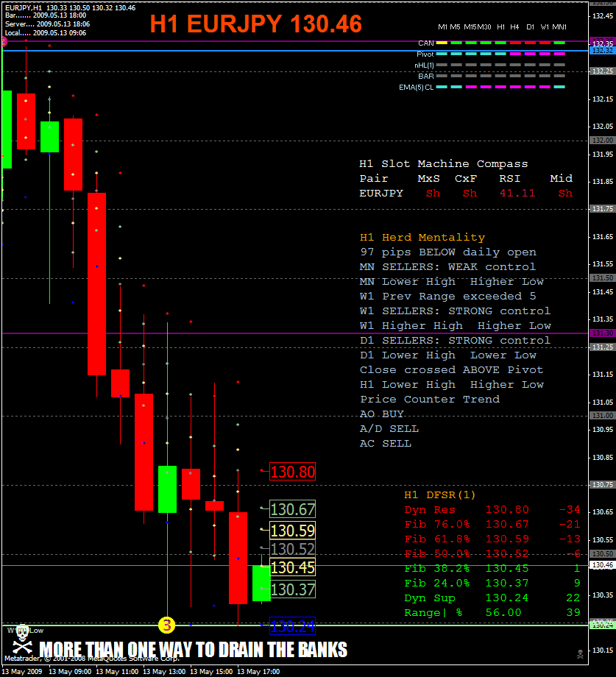Click the orange H1 EURJPY 130.46 title
Image resolution: width=616 pixels, height=677 pixels.
click(x=256, y=24)
